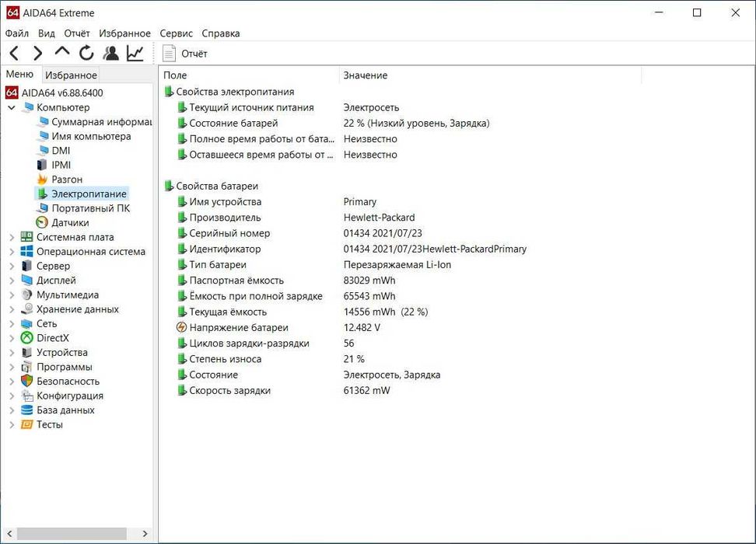Navigate up one level using the up arrow
This screenshot has width=756, height=544.
click(x=62, y=52)
